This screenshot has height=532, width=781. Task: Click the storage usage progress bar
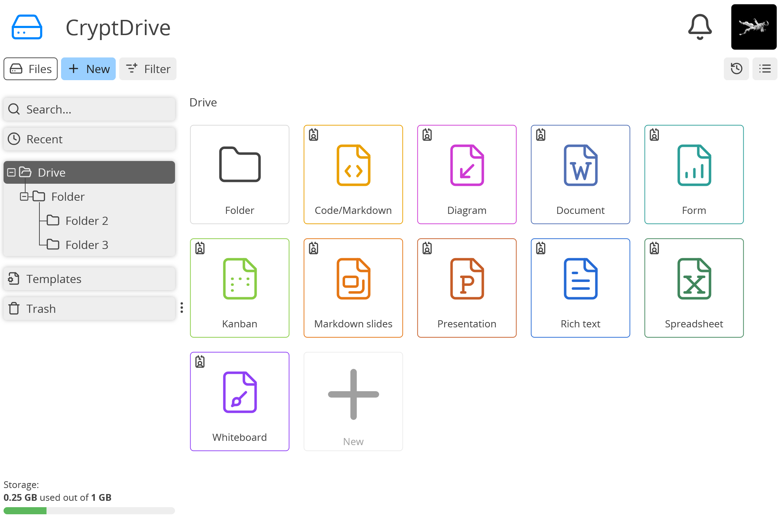pyautogui.click(x=89, y=510)
